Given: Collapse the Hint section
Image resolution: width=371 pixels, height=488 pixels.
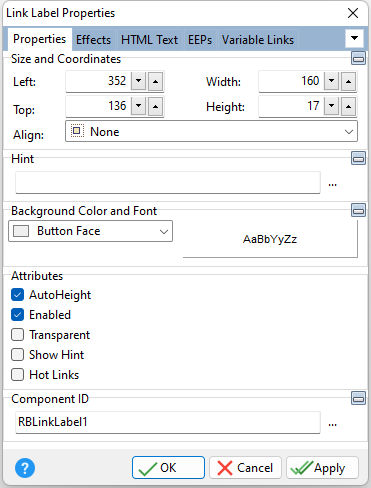Looking at the screenshot, I should (x=358, y=158).
